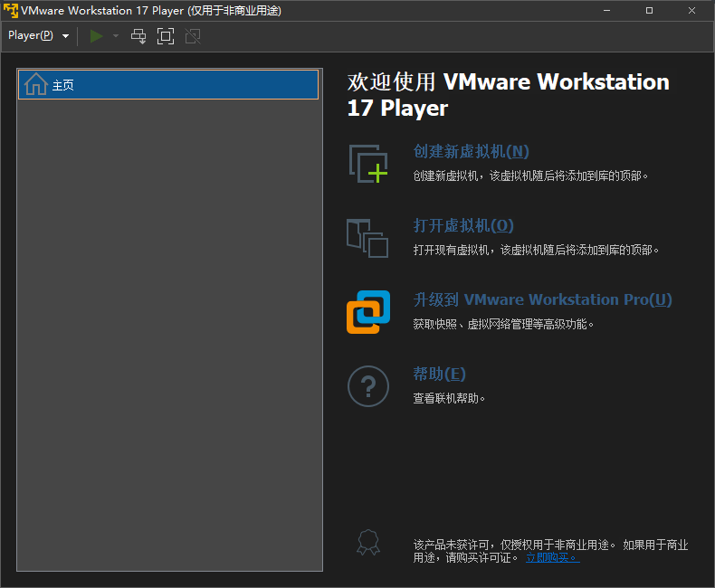715x588 pixels.
Task: Open the 帮助(E) link
Action: [x=439, y=375]
